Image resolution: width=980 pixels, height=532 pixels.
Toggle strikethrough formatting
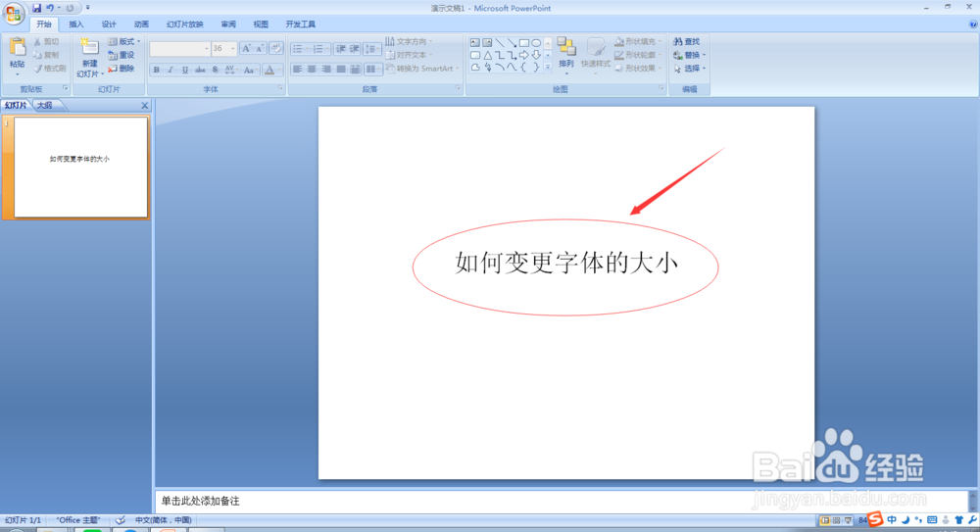[x=200, y=70]
